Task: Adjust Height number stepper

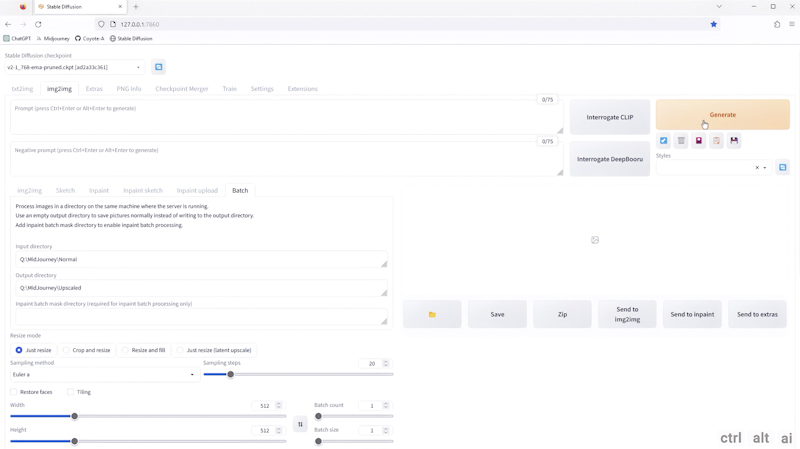Action: 279,430
